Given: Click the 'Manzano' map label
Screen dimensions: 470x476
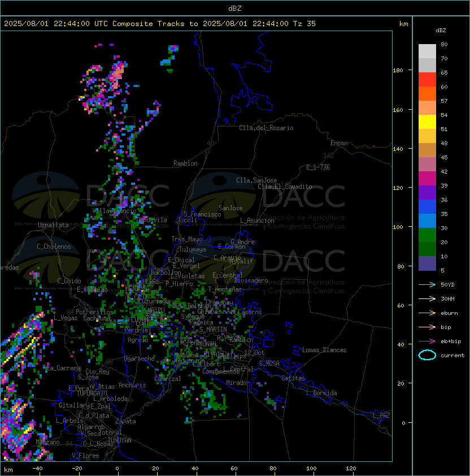Looking at the screenshot, I should point(47,442).
